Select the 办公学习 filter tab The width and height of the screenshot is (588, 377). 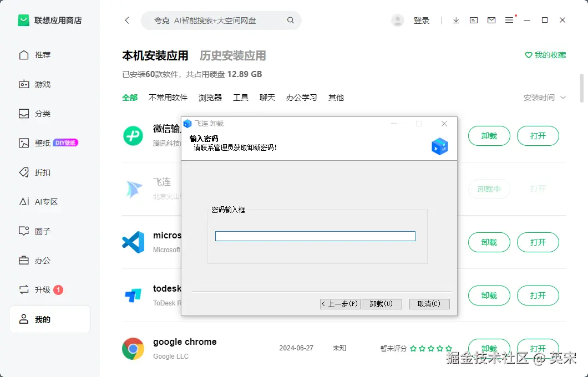click(x=302, y=98)
